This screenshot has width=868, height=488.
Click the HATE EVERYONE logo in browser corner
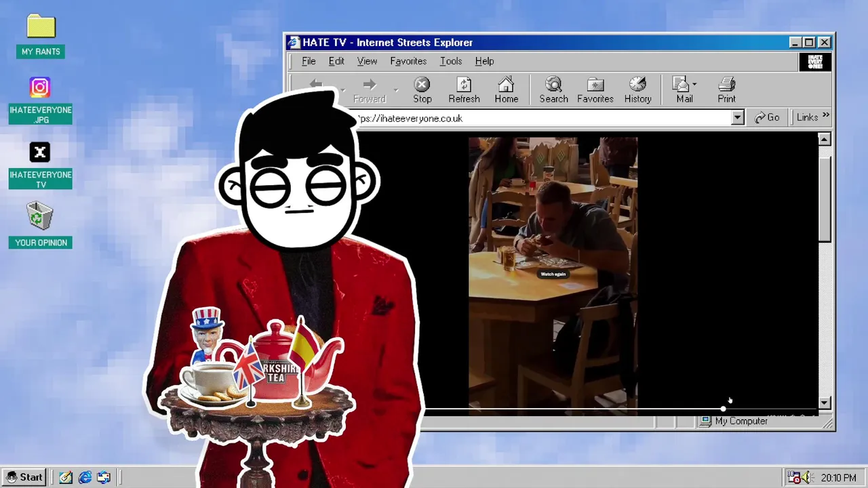(814, 62)
